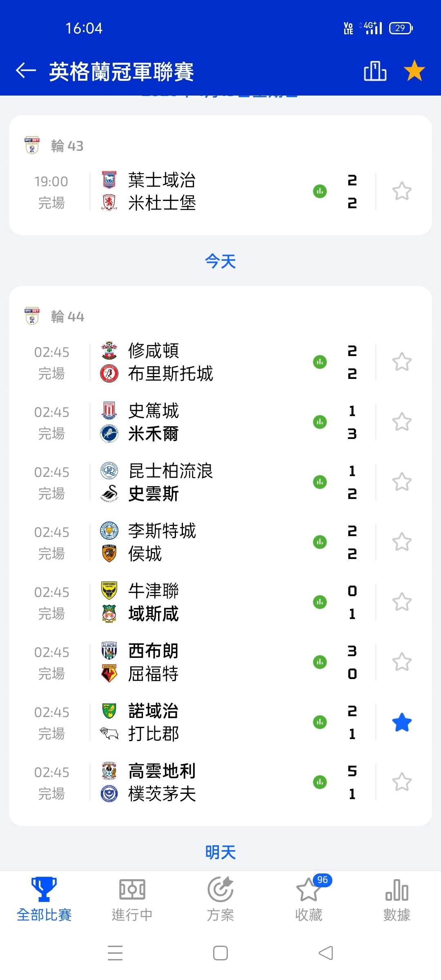Toggle the gold league favorite star
Viewport: 441px width, 980px height.
coord(414,71)
